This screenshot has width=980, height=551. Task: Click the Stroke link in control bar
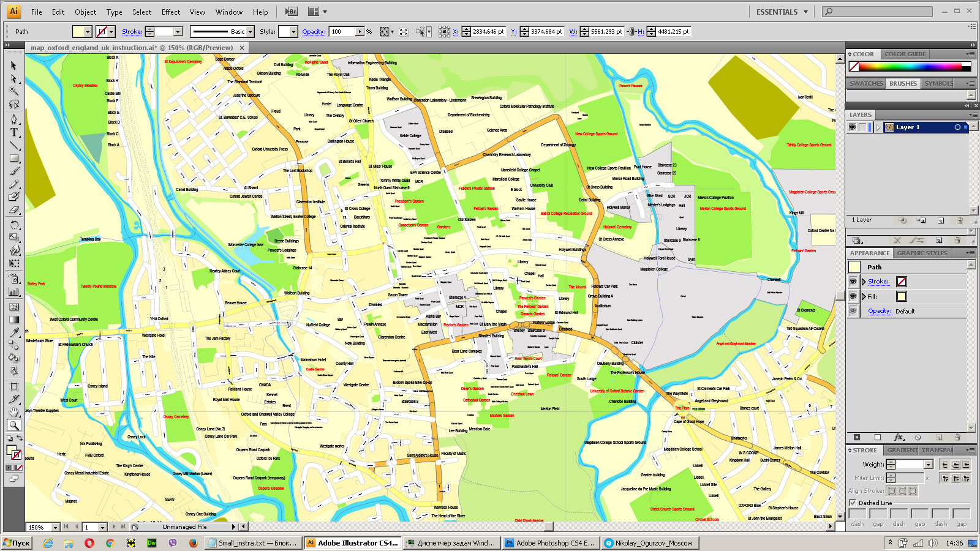pyautogui.click(x=132, y=32)
